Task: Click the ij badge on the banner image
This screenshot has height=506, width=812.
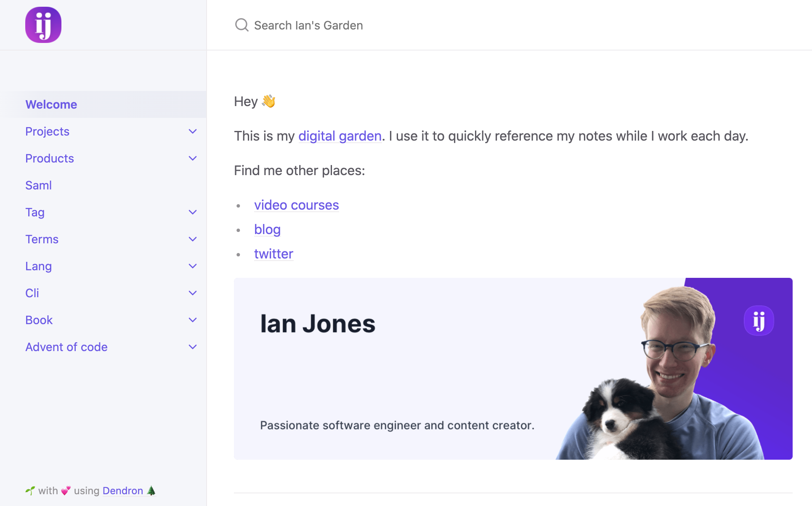Action: 759,321
